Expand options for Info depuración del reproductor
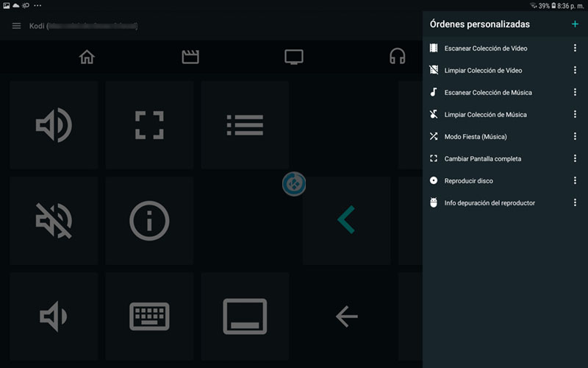Viewport: 588px width, 368px height. [575, 203]
